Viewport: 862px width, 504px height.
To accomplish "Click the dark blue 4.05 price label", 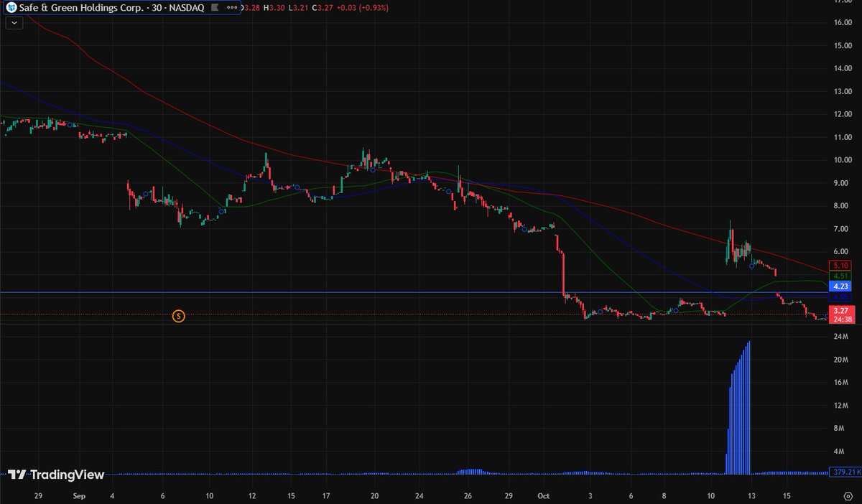I will 840,296.
